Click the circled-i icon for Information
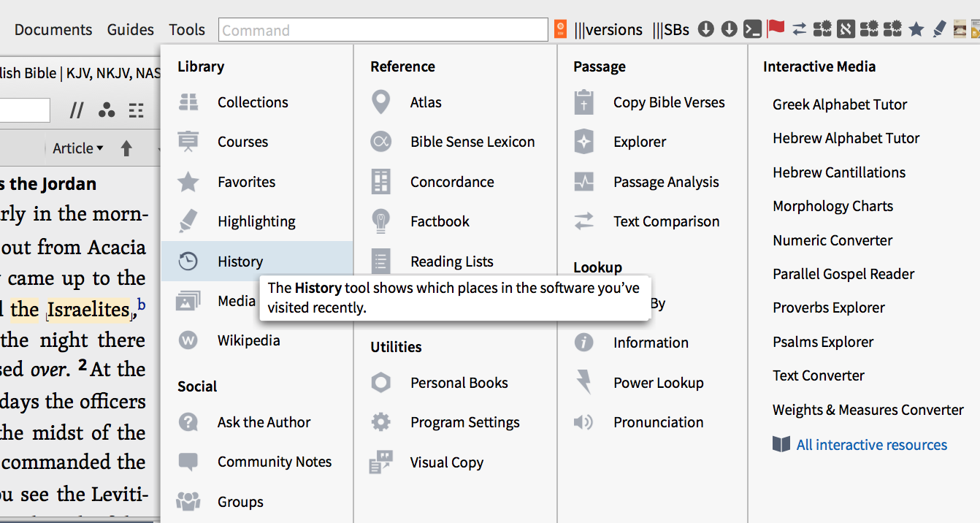980x523 pixels. [583, 342]
